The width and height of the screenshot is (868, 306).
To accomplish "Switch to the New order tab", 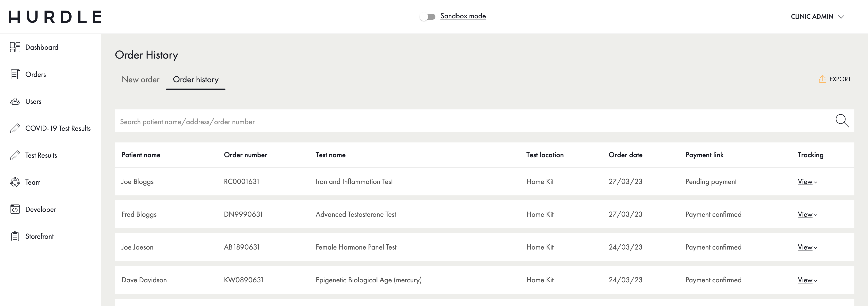I will coord(140,79).
